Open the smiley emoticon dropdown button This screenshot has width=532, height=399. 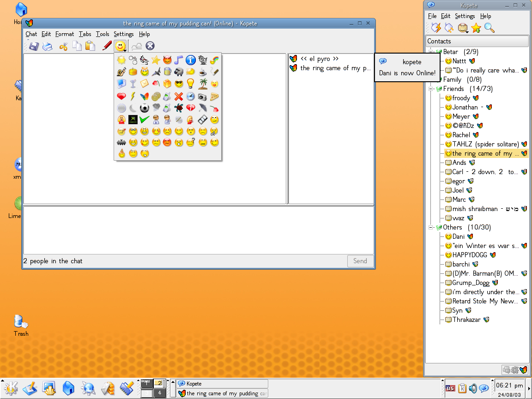(121, 46)
